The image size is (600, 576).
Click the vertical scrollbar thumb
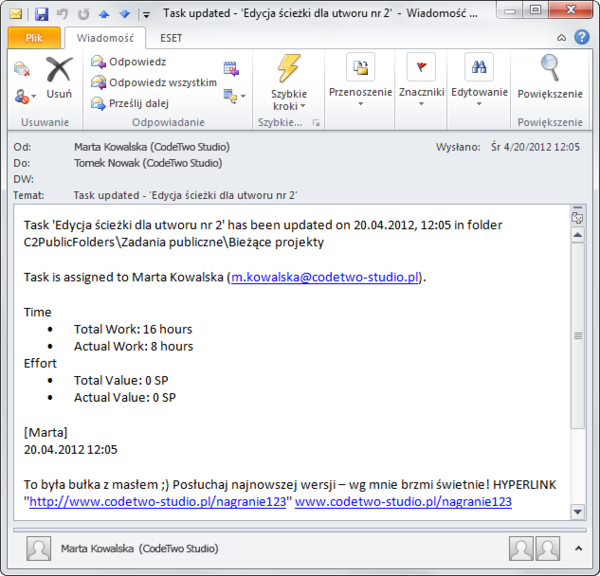coord(578,336)
